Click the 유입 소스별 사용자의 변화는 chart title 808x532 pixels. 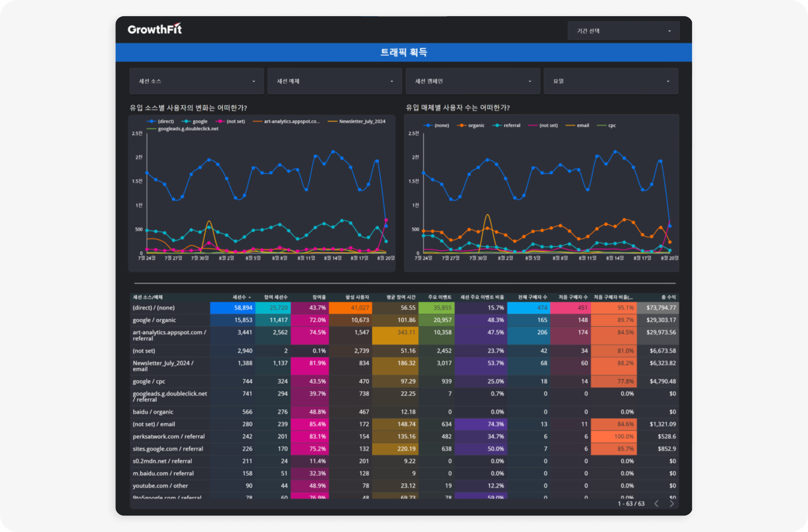coord(188,108)
